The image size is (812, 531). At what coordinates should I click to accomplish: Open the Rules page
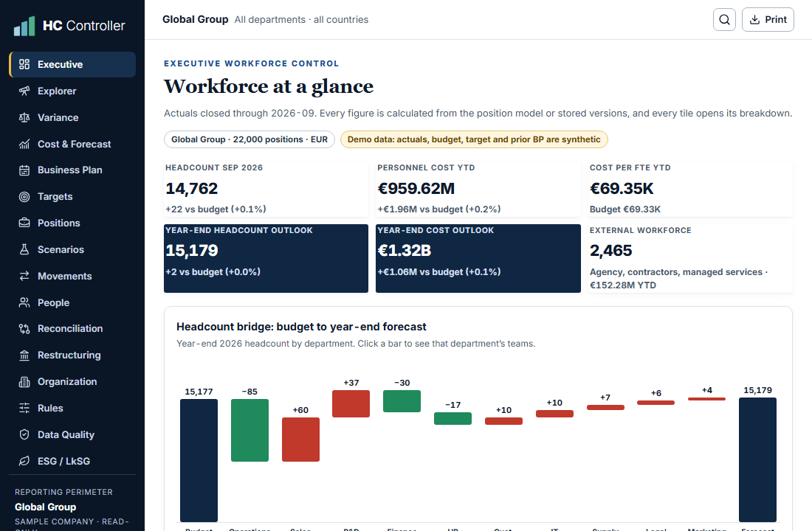[72, 409]
